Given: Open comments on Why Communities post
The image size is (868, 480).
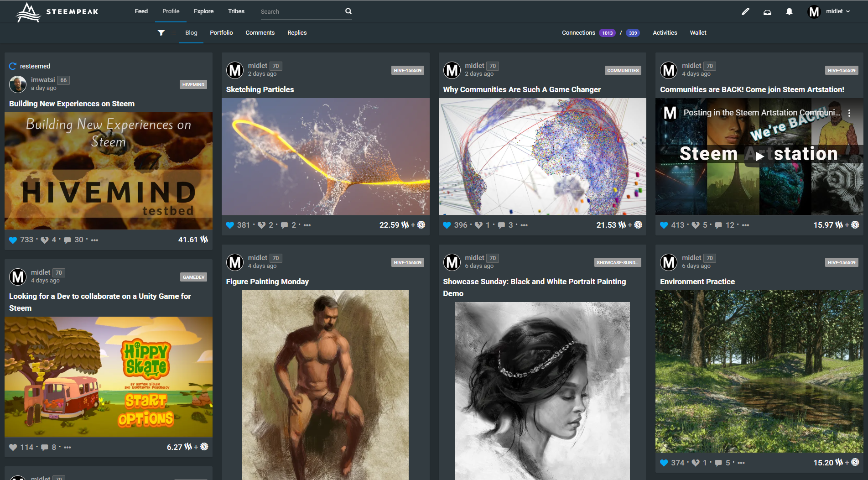Looking at the screenshot, I should coord(502,225).
